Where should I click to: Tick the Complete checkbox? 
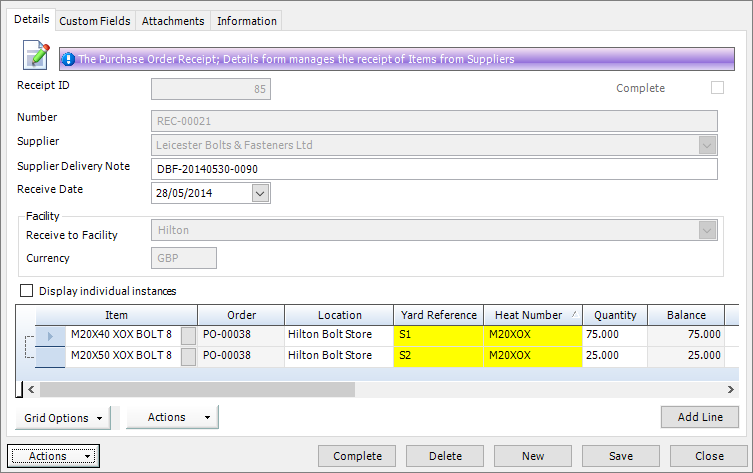pyautogui.click(x=717, y=88)
